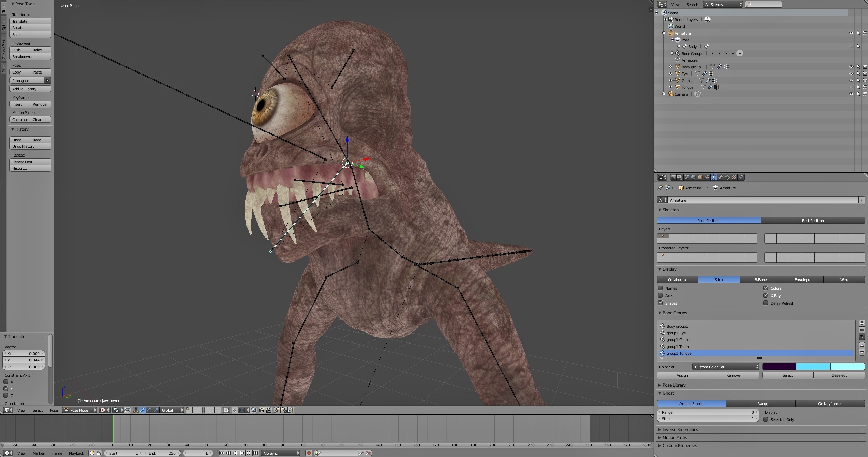Check the Selected Only ghost option
Viewport: 868px width, 457px height.
coord(766,419)
